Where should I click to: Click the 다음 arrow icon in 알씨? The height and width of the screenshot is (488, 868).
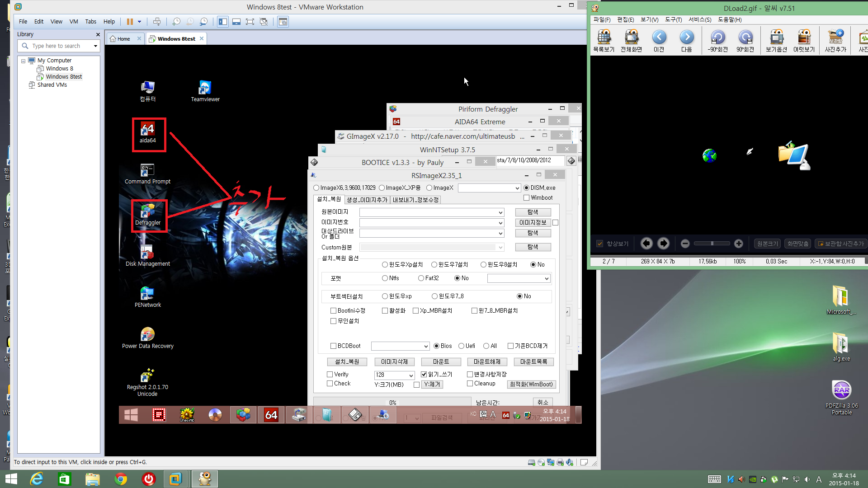point(687,41)
